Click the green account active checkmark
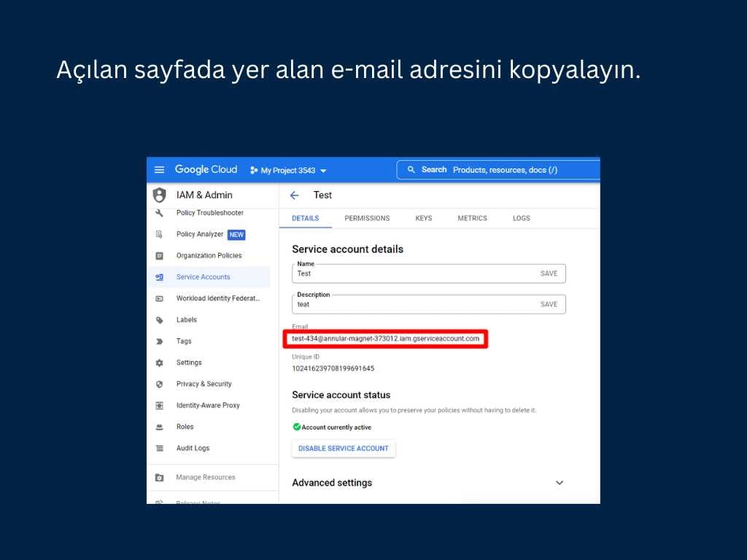This screenshot has height=560, width=747. click(x=296, y=427)
